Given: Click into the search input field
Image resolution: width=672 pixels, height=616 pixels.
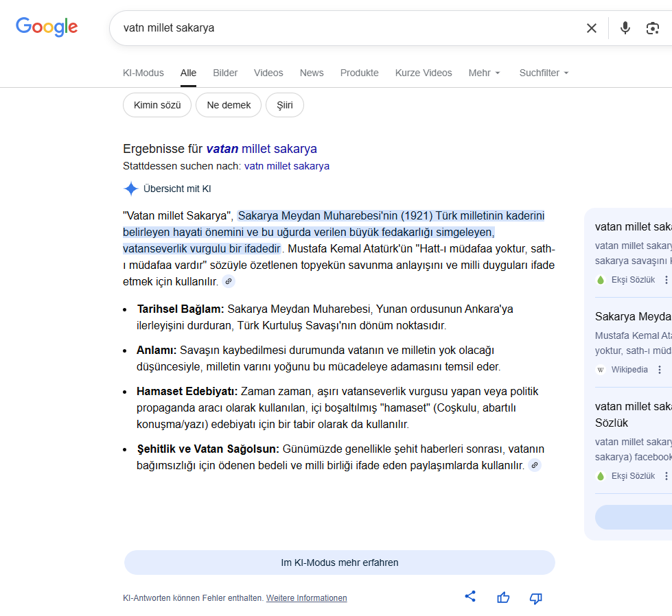Looking at the screenshot, I should [x=343, y=28].
